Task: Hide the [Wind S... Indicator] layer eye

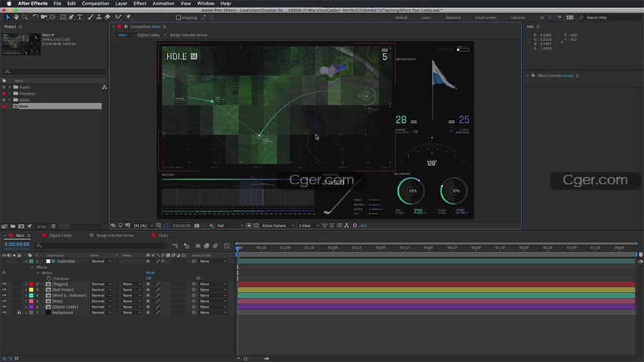Action: coord(4,295)
